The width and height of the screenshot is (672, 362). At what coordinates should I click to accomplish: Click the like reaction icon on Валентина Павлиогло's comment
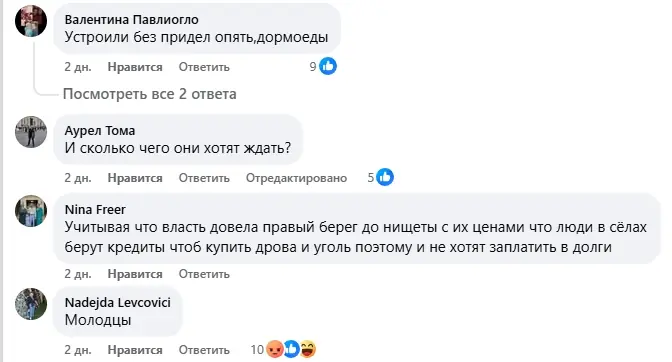click(328, 66)
